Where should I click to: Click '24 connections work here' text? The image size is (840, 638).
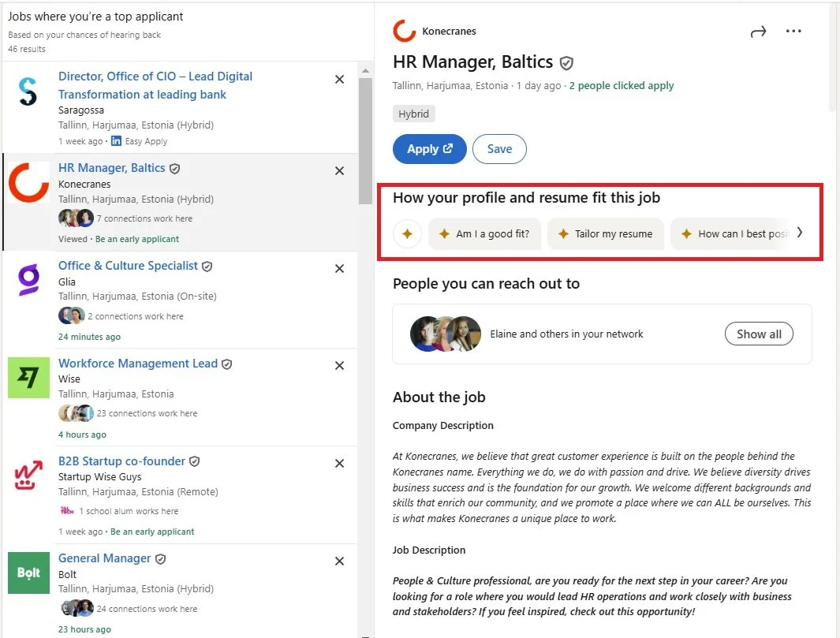click(147, 609)
